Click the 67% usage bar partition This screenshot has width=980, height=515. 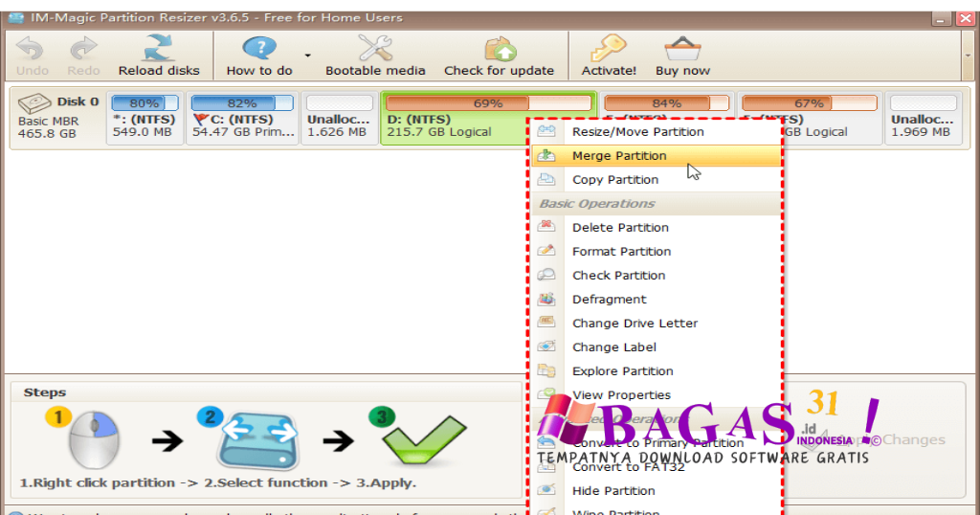810,102
